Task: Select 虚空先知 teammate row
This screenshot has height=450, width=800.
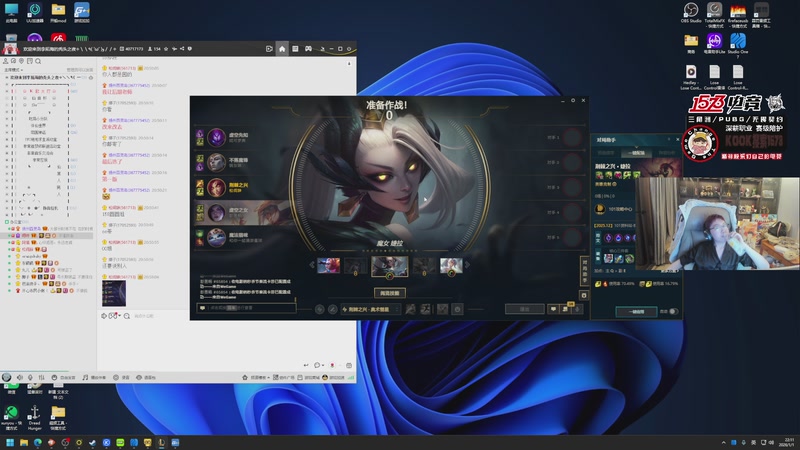Action: (x=240, y=137)
